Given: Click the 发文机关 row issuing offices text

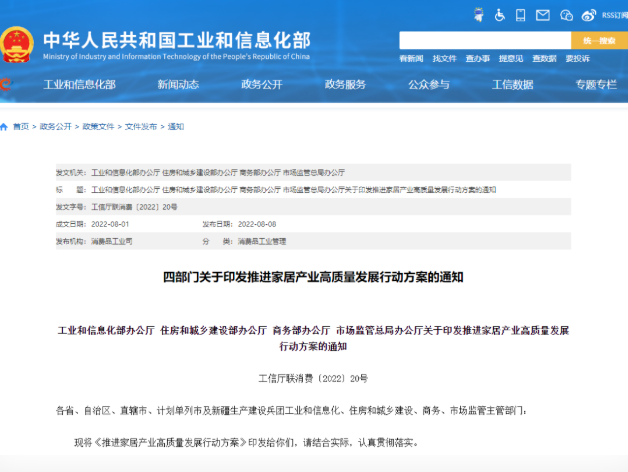Looking at the screenshot, I should click(218, 173).
